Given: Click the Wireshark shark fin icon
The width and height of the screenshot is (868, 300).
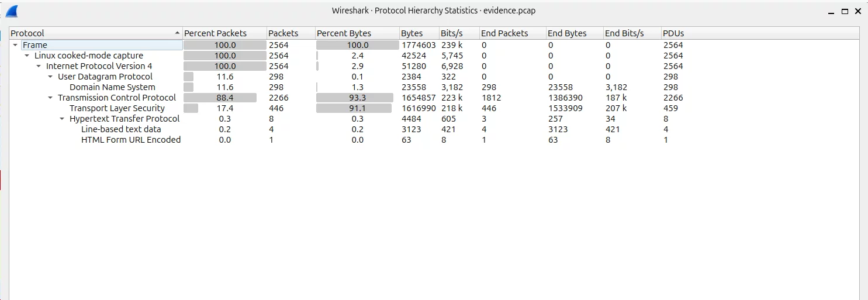Looking at the screenshot, I should (11, 11).
